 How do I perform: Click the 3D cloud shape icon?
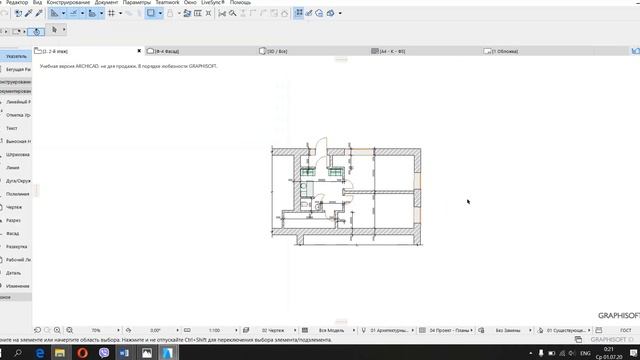coord(331,13)
